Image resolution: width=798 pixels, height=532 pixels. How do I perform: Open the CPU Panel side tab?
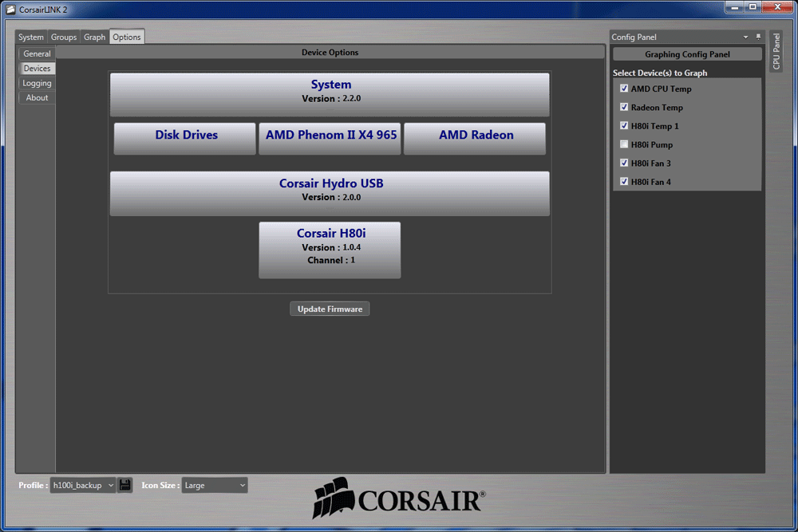pyautogui.click(x=776, y=52)
